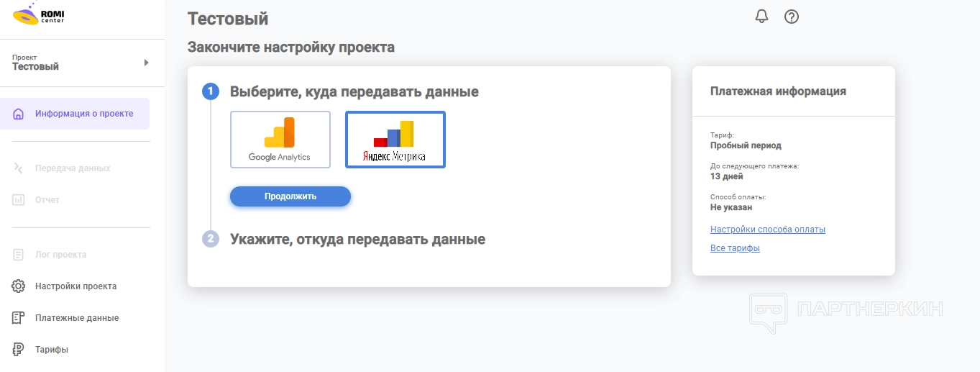Click the report chart icon in sidebar

pyautogui.click(x=19, y=200)
